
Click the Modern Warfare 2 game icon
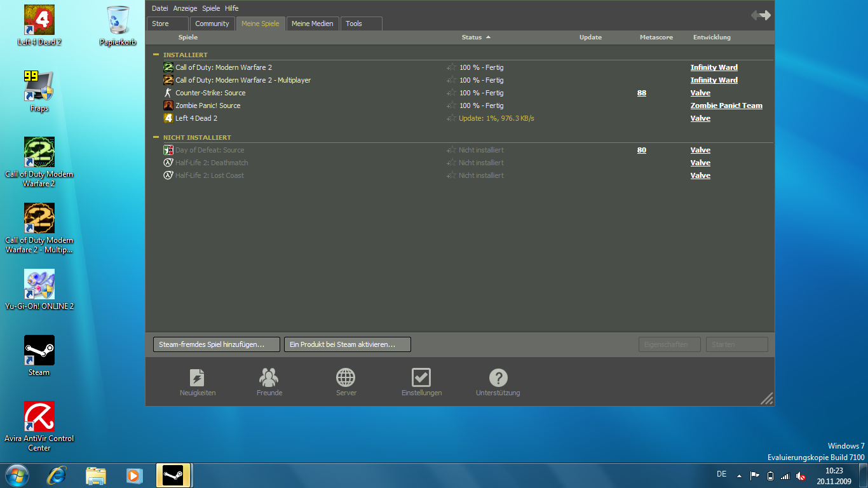pyautogui.click(x=168, y=67)
